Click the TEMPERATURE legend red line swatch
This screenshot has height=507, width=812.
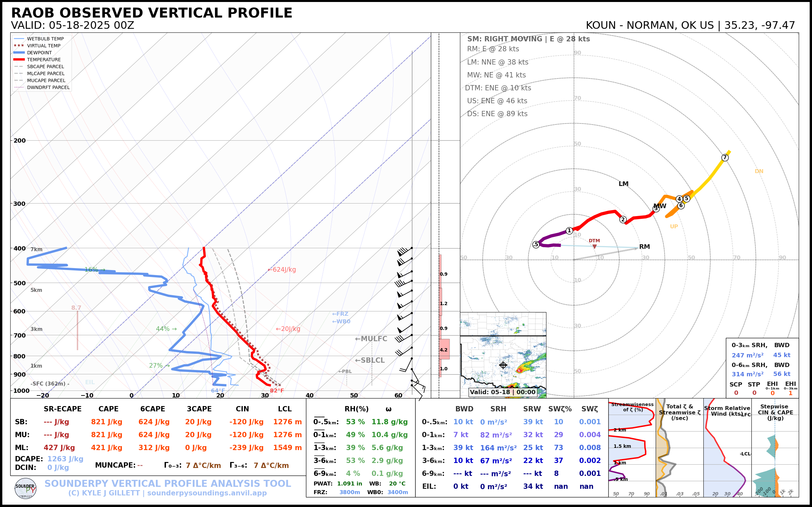click(x=19, y=60)
